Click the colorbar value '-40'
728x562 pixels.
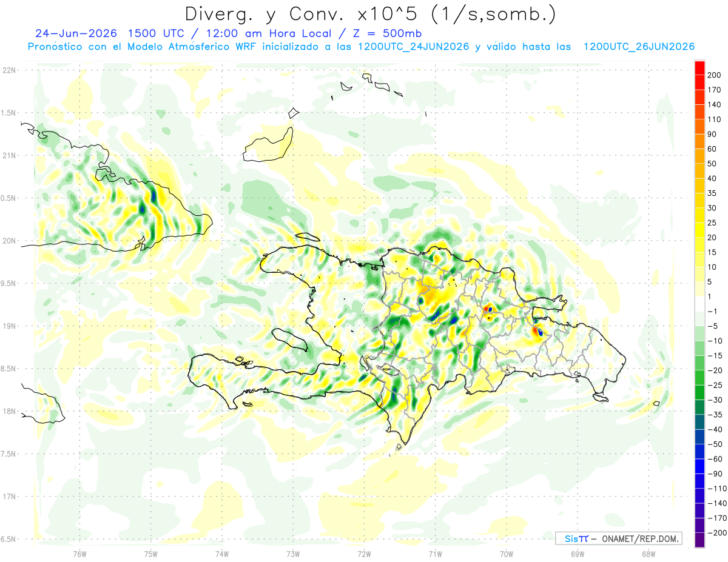click(x=715, y=429)
